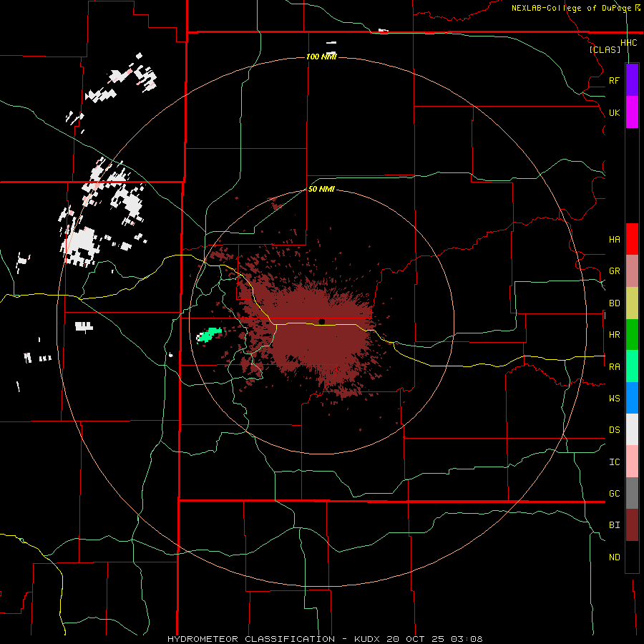Click the UK magenta legend swatch
Viewport: 644px width, 644px height.
point(632,112)
